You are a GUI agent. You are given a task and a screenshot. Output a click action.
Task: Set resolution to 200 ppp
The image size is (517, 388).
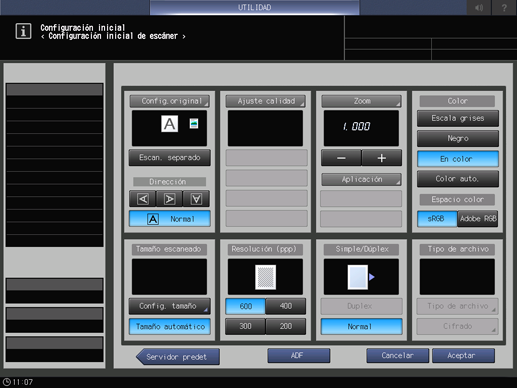[x=286, y=326]
